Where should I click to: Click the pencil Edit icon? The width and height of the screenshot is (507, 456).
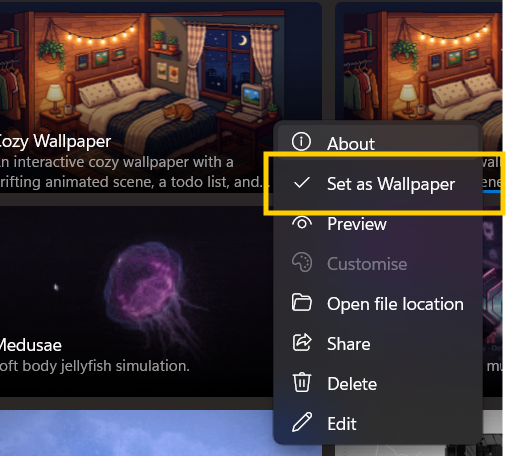[302, 422]
